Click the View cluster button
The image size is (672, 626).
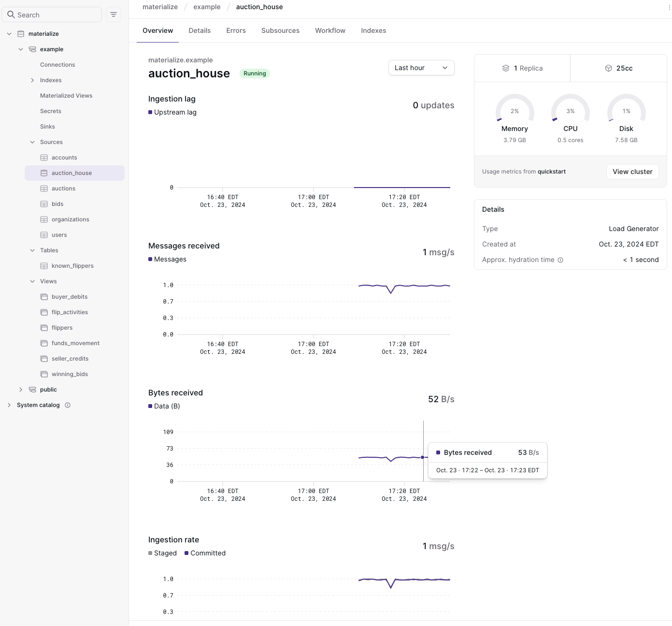click(632, 172)
